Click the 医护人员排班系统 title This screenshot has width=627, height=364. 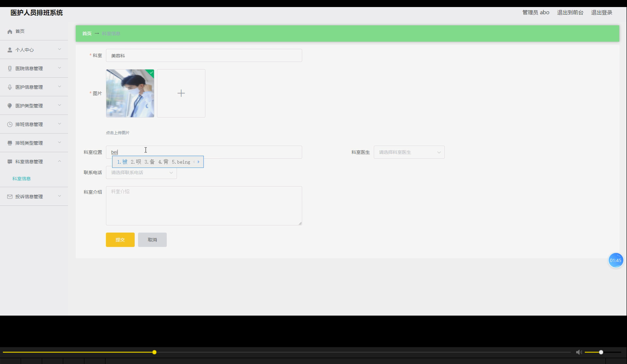[37, 13]
